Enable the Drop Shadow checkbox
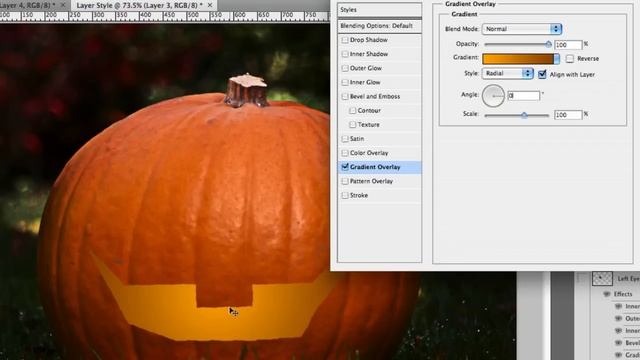 (x=345, y=40)
